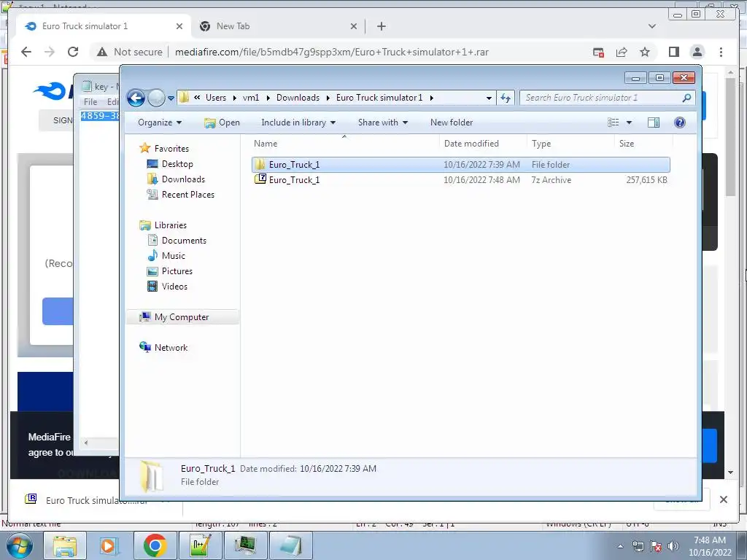Toggle the preview pane icon

[654, 122]
